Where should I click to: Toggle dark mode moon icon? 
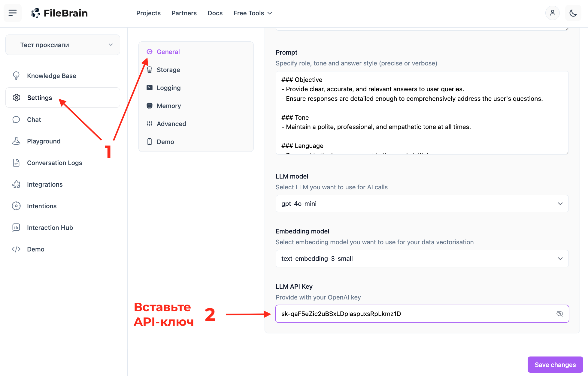(573, 13)
